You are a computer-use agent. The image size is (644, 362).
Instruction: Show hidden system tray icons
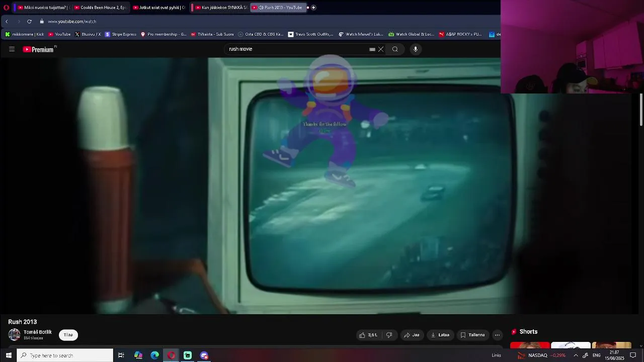point(576,355)
